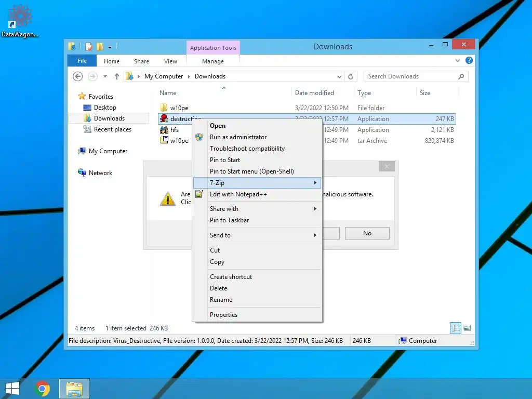Select the w10pe tar archive icon

point(164,140)
